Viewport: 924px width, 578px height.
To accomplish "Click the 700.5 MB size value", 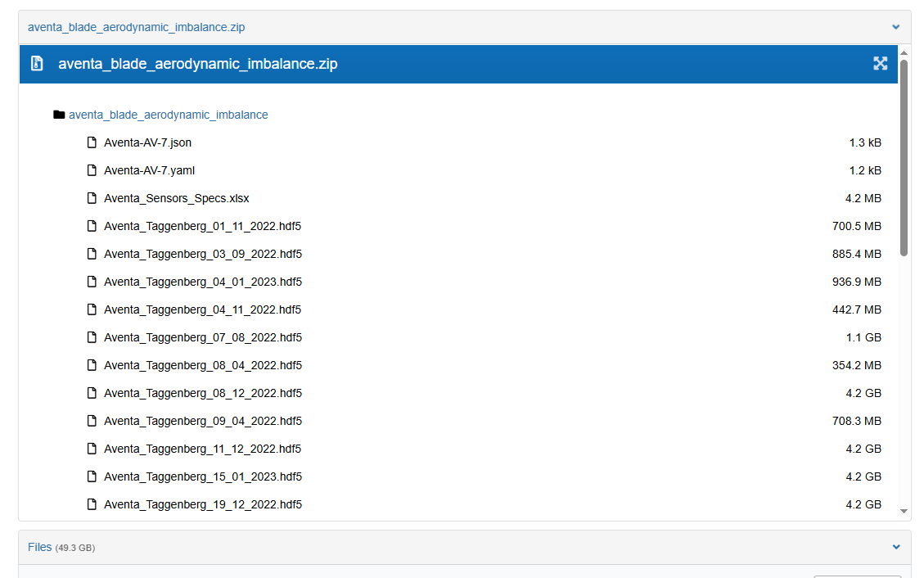I will [857, 226].
